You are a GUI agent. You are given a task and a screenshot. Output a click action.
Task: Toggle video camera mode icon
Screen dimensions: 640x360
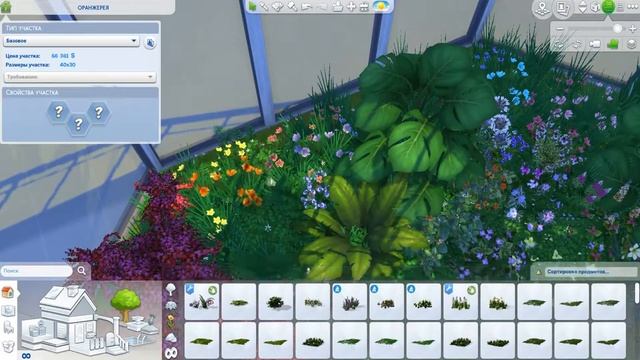595,44
